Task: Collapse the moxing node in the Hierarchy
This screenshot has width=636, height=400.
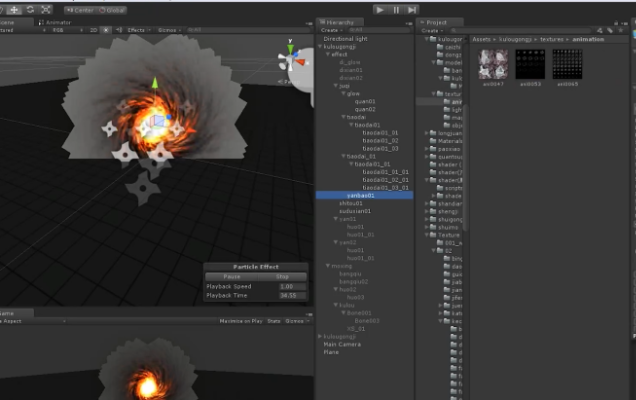Action: tap(328, 266)
